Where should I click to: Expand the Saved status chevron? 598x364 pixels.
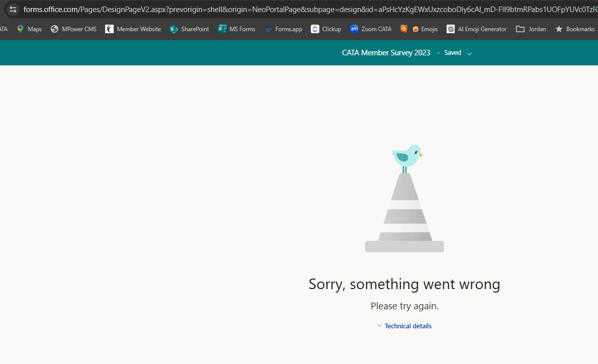[x=469, y=54]
